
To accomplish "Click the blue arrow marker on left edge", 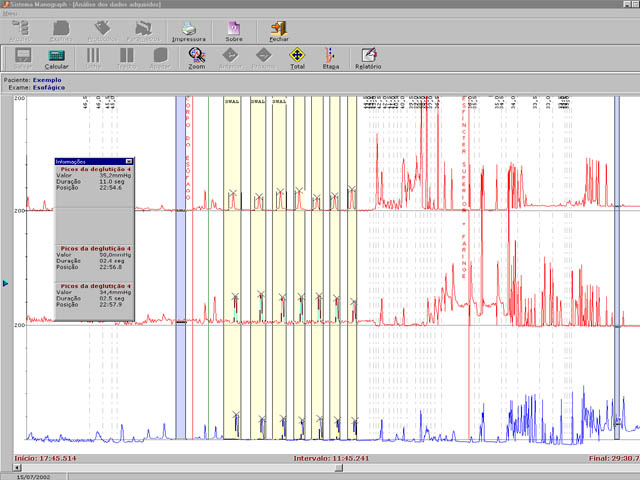I will (x=6, y=284).
